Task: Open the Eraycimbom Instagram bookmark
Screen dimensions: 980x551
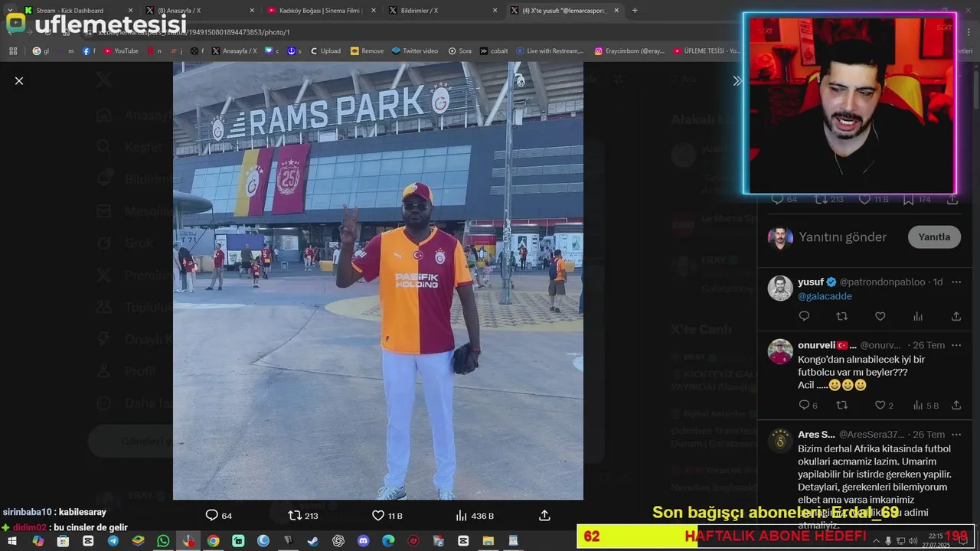Action: [630, 51]
